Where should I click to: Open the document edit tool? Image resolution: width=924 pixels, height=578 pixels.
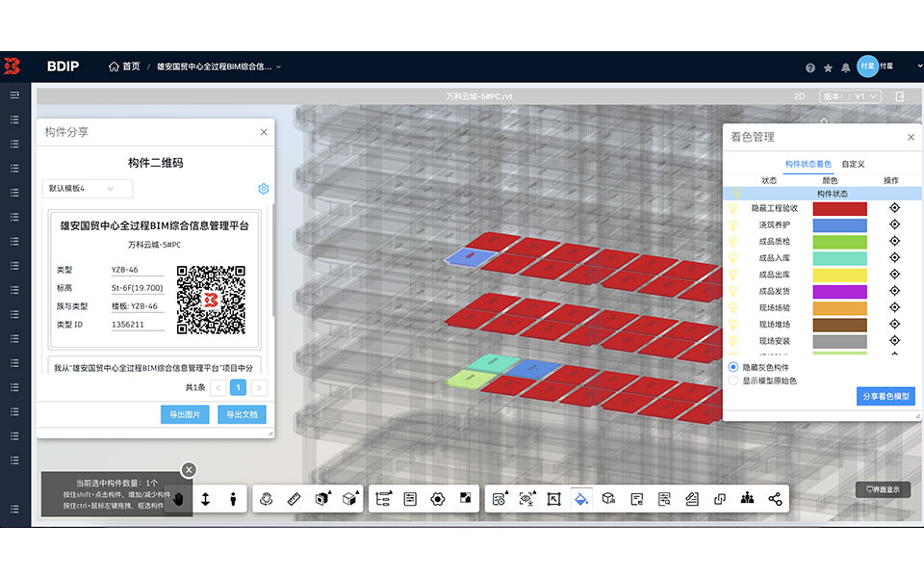(x=692, y=499)
